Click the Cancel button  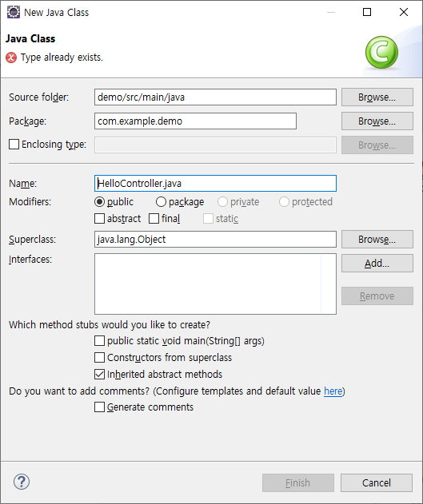377,482
